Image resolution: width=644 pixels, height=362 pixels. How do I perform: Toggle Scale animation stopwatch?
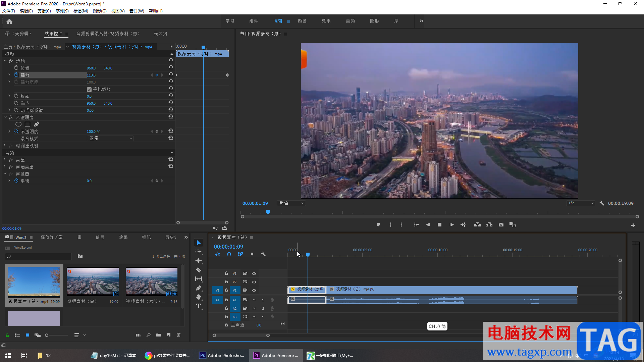pos(16,75)
